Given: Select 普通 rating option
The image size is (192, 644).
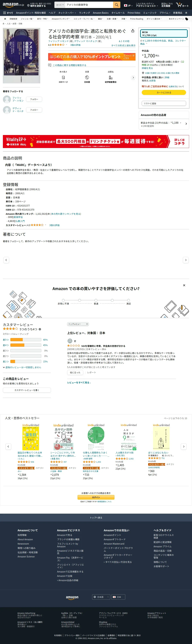Looking at the screenshot, I should [x=96, y=300].
